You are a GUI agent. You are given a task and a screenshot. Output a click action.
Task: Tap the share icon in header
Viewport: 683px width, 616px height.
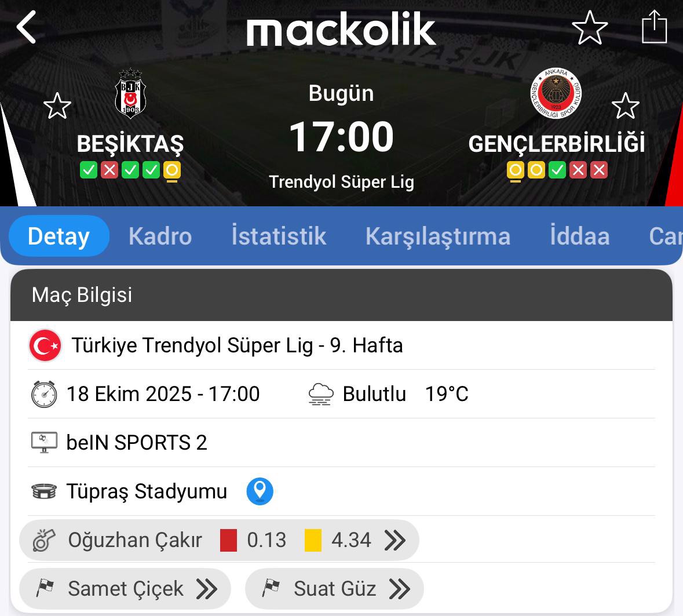pos(655,27)
